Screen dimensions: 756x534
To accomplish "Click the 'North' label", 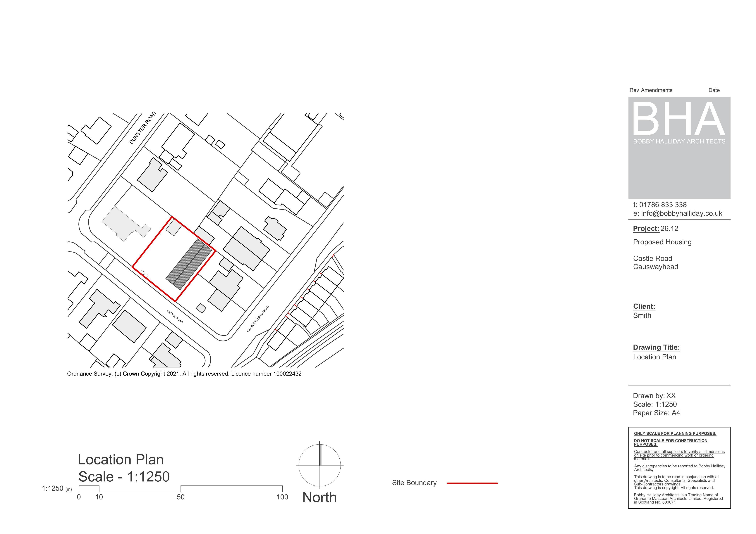I will 319,497.
